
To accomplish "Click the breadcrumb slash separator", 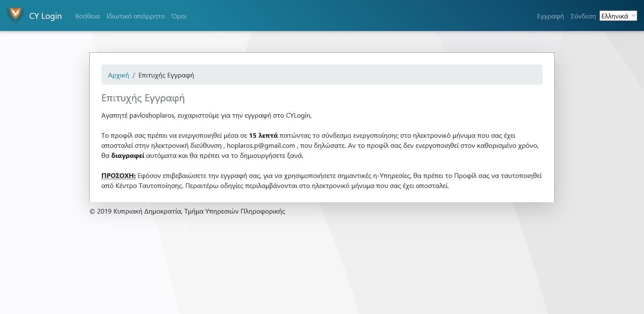I will 134,75.
